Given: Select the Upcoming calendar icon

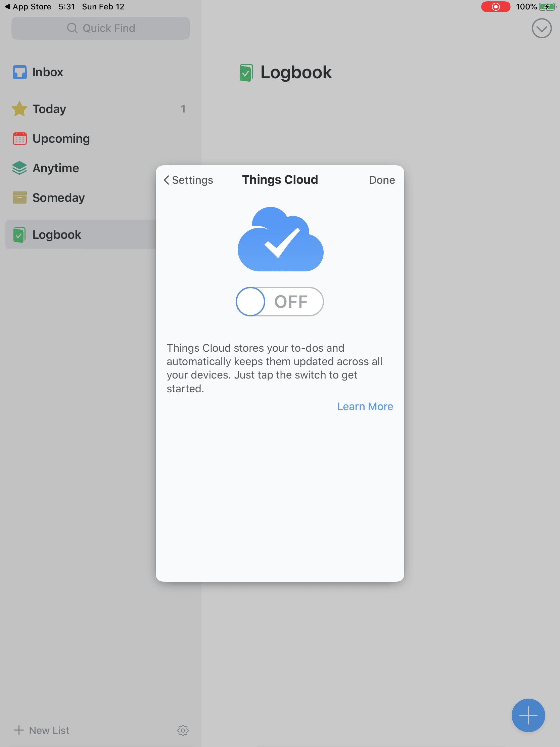Looking at the screenshot, I should (x=19, y=138).
